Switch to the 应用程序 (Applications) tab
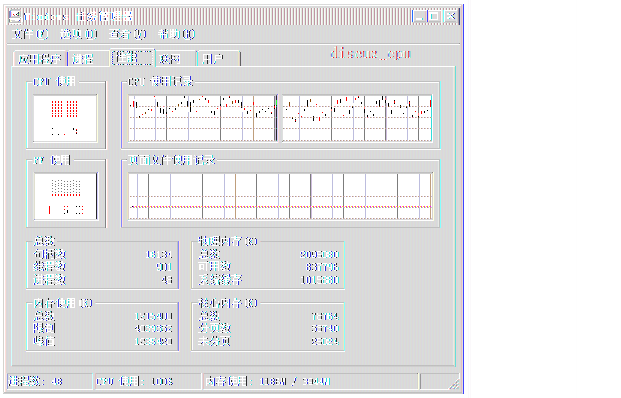Viewport: 621px width, 398px height. (40, 59)
